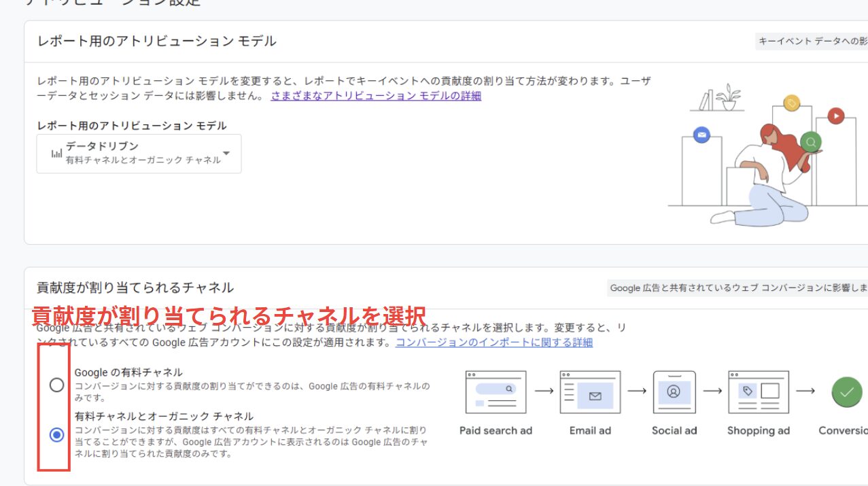
Task: Click the Google の有料チャネル option label
Action: pyautogui.click(x=128, y=372)
